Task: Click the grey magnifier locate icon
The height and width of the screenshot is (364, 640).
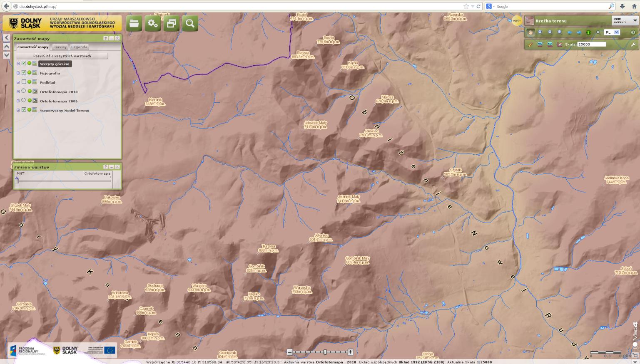Action: [x=598, y=32]
